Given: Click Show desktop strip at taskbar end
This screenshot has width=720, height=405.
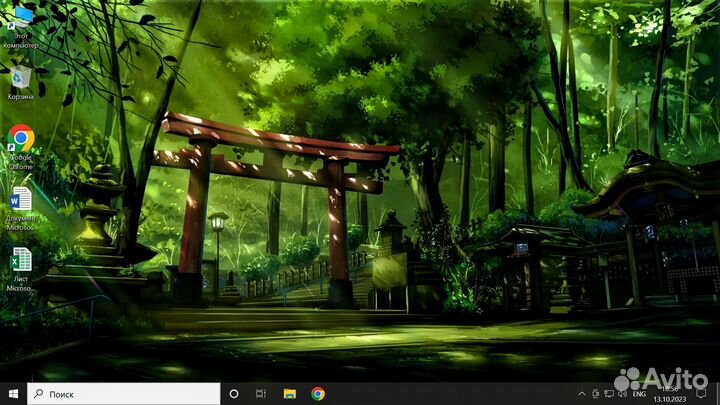Looking at the screenshot, I should (x=718, y=394).
